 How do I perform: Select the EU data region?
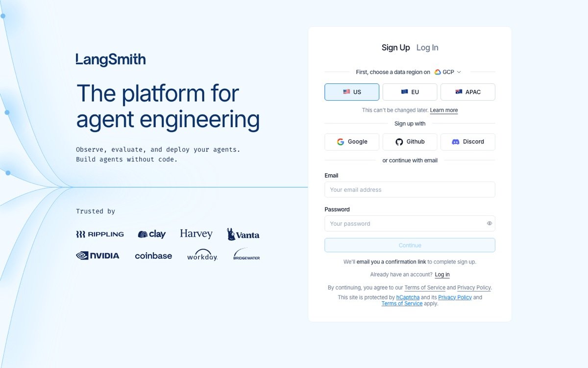tap(410, 92)
